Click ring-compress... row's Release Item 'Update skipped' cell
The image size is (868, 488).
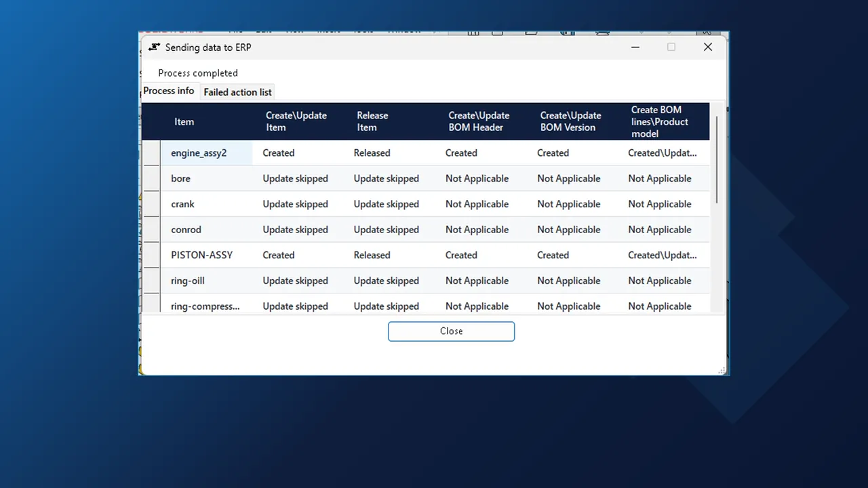click(x=389, y=304)
